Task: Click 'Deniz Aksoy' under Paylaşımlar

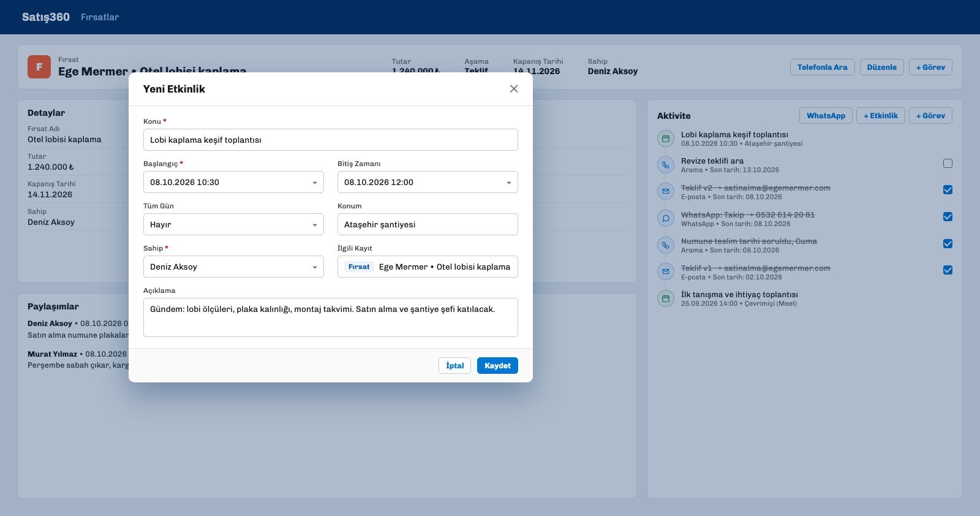Action: point(50,324)
